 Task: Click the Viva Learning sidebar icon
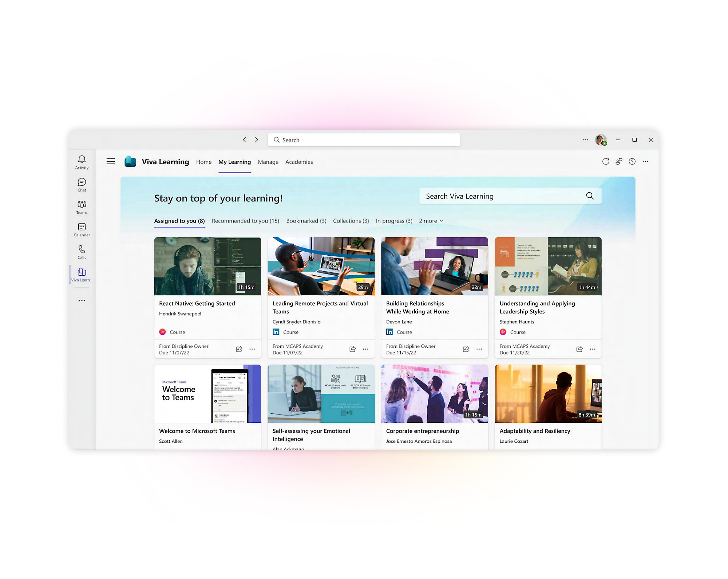[x=82, y=275]
